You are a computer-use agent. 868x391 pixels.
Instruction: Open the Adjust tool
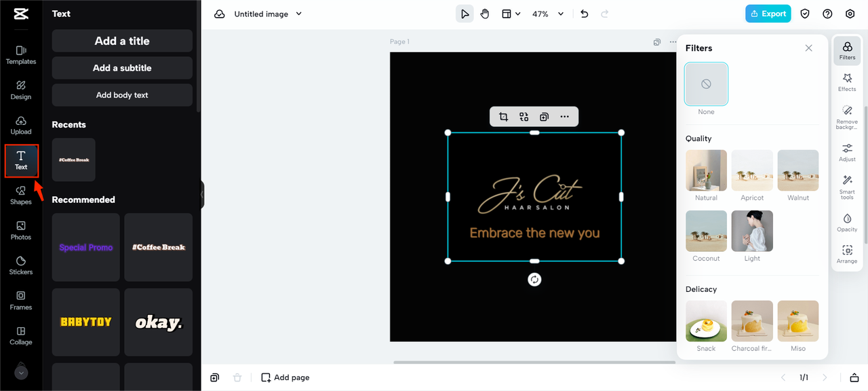[847, 152]
